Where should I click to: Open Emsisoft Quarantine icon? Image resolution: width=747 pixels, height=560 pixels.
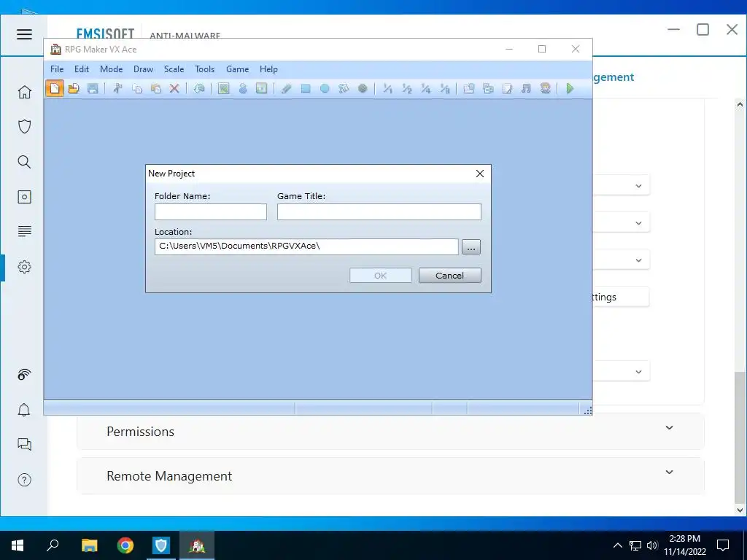[x=24, y=197]
